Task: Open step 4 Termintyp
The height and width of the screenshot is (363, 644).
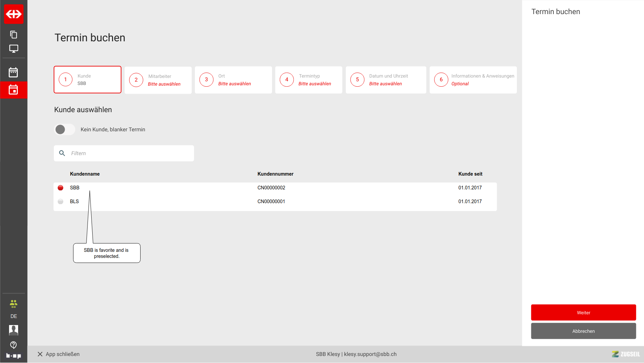Action: pyautogui.click(x=309, y=80)
